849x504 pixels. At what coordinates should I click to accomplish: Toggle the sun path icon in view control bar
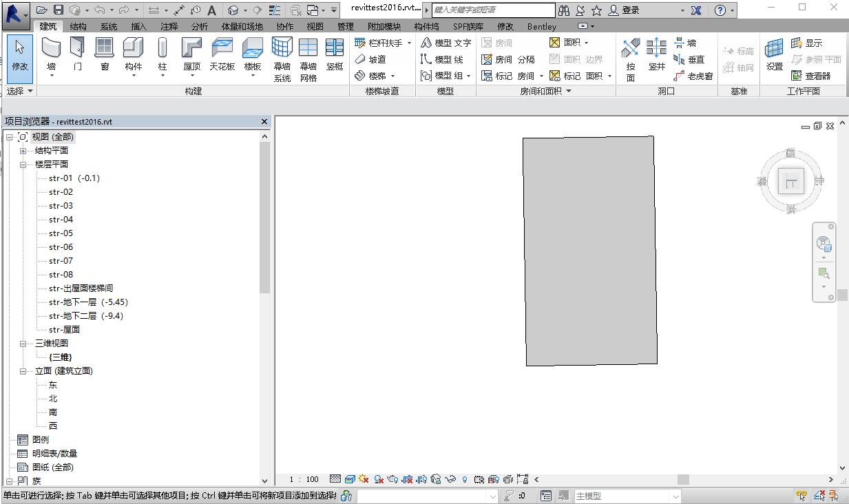(364, 479)
